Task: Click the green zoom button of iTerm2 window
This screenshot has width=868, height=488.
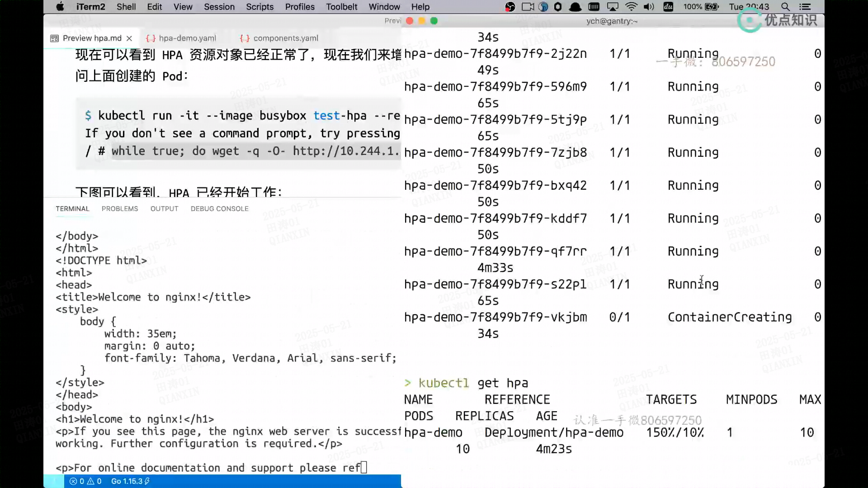Action: click(434, 21)
